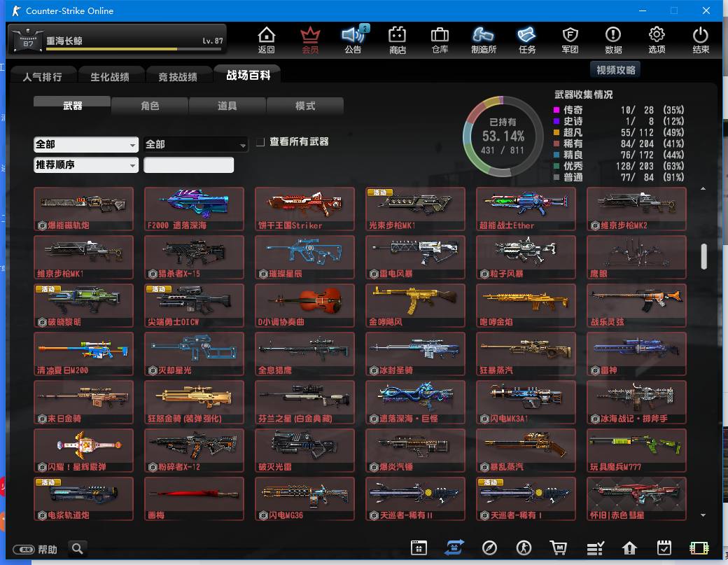Select the 玩具魔兵M777 weapon card
The image size is (728, 565).
click(636, 450)
